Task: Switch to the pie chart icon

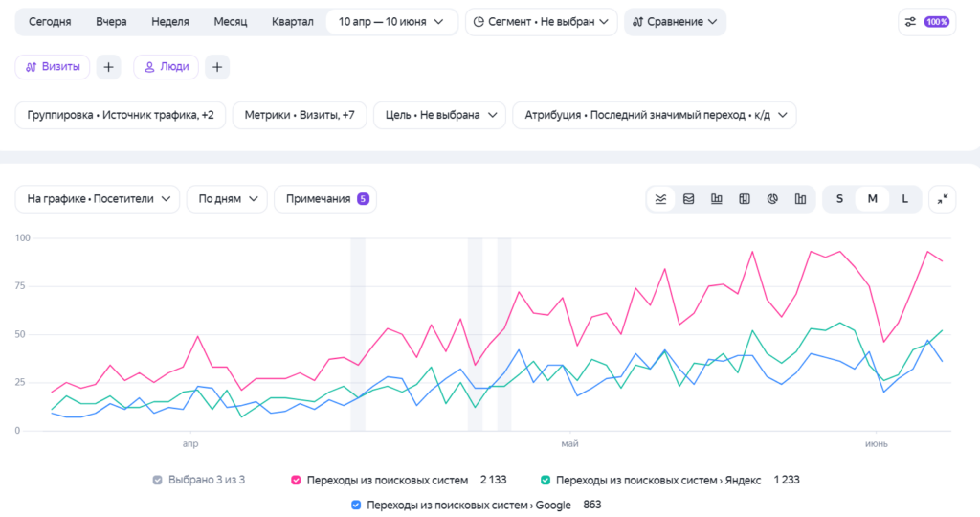Action: click(x=772, y=199)
